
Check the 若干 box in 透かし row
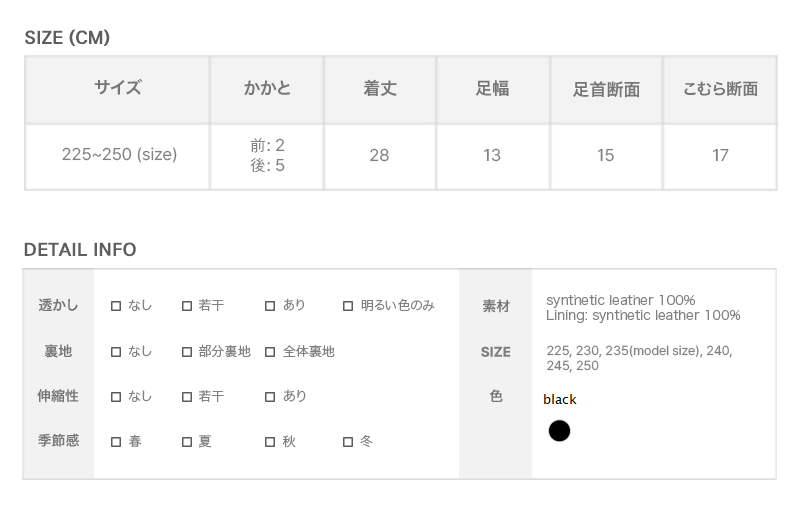(x=187, y=306)
